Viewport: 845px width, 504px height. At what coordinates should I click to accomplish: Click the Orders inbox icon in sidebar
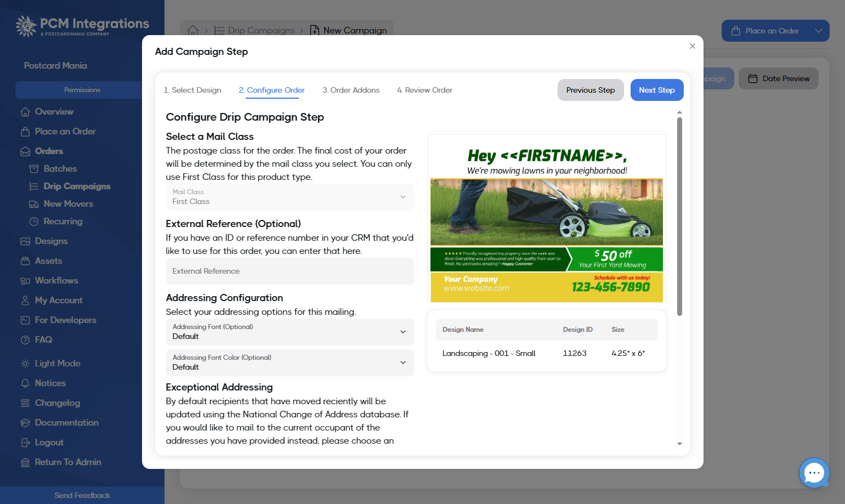pos(25,151)
